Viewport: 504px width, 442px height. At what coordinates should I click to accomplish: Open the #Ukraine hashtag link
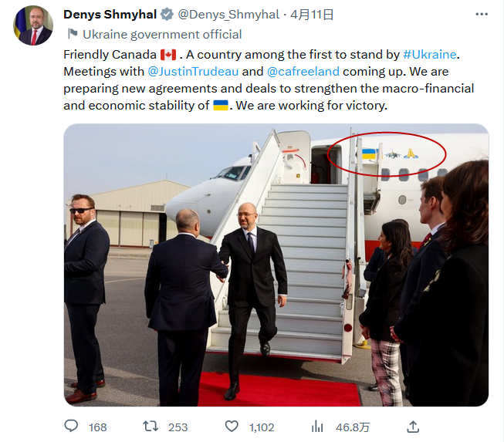429,54
